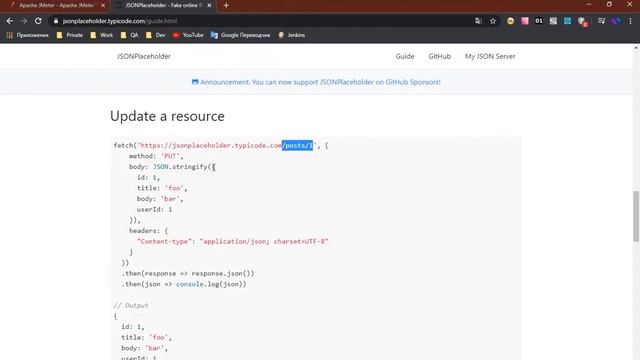Viewport: 640px width, 360px height.
Task: Bookmark this page with the star
Action: (x=493, y=21)
